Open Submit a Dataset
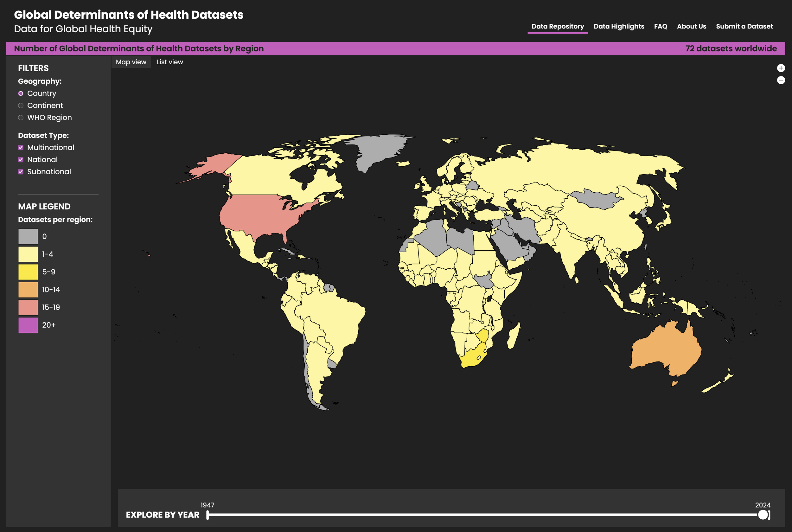Image resolution: width=792 pixels, height=532 pixels. [x=744, y=26]
